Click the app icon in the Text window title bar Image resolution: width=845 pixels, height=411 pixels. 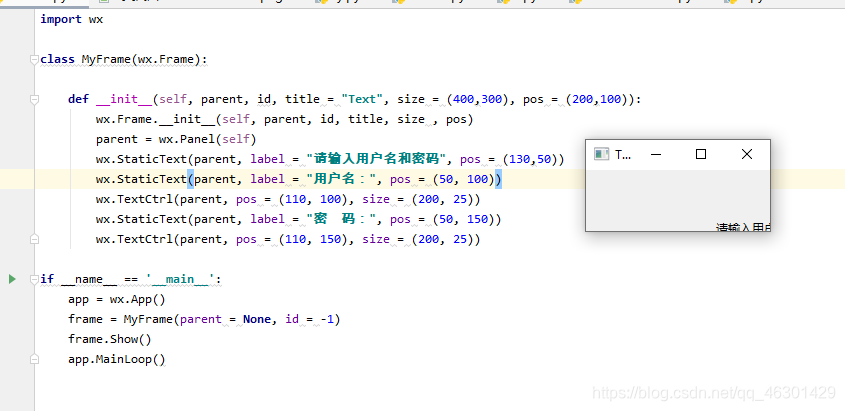click(x=601, y=154)
